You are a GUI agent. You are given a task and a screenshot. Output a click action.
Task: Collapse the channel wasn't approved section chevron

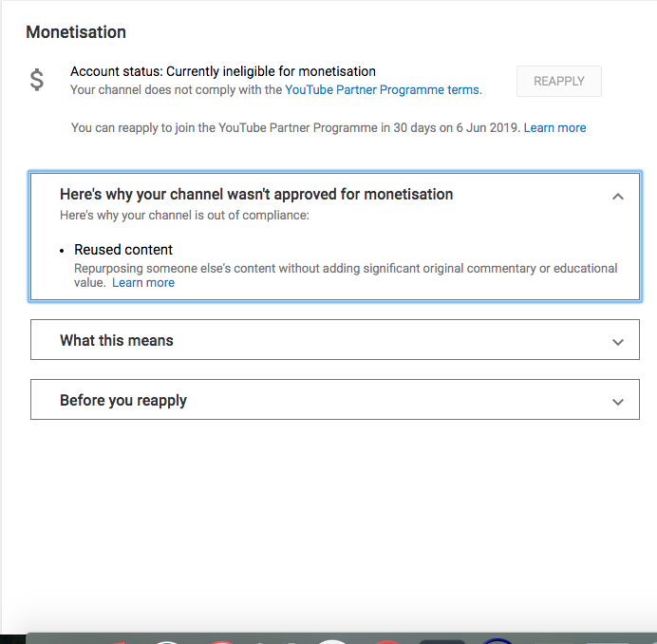click(618, 197)
